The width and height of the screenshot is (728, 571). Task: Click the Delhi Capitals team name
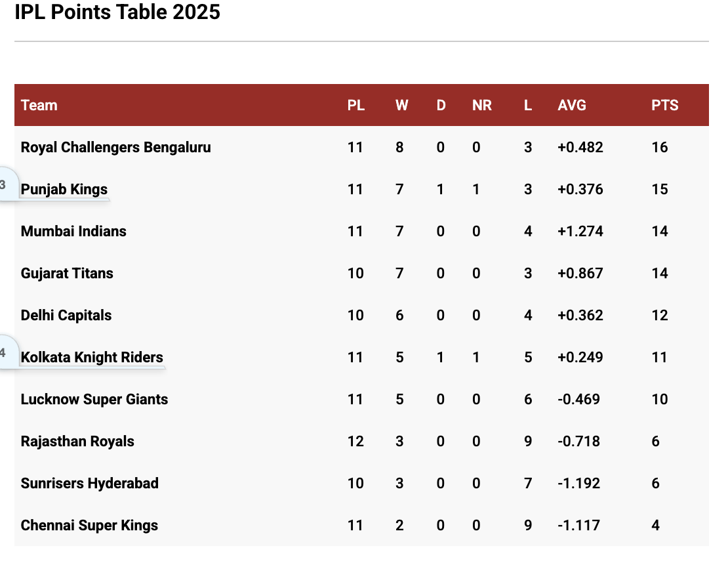point(66,316)
